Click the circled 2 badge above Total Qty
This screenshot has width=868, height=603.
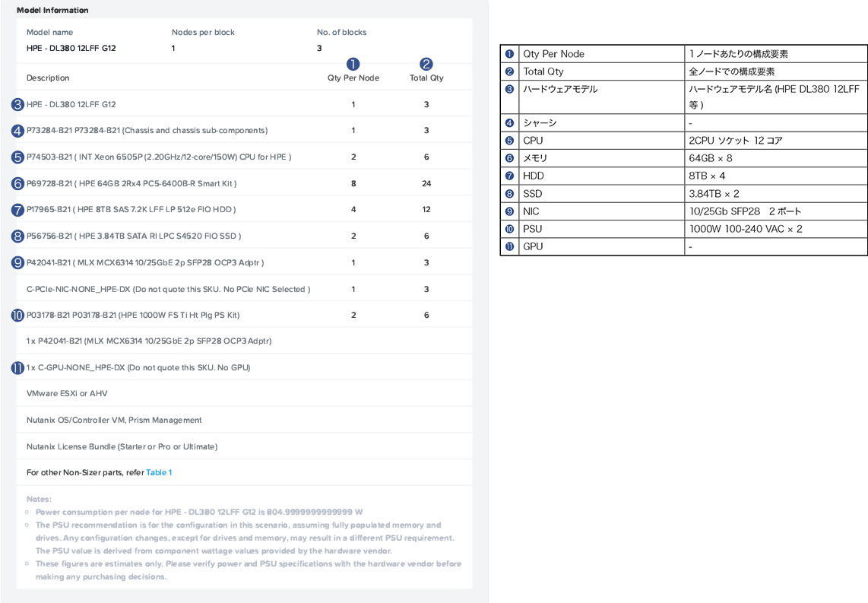pyautogui.click(x=426, y=65)
